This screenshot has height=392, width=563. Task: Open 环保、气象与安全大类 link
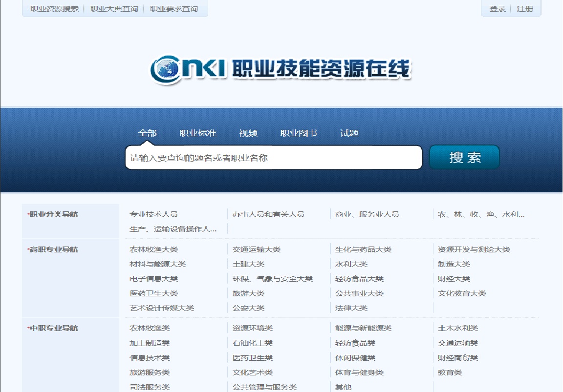[x=273, y=279]
